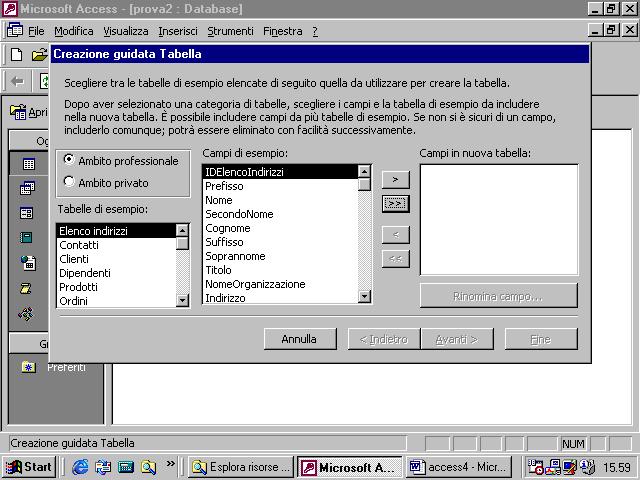The width and height of the screenshot is (640, 480).
Task: Open the Strumenti menu
Action: point(230,31)
